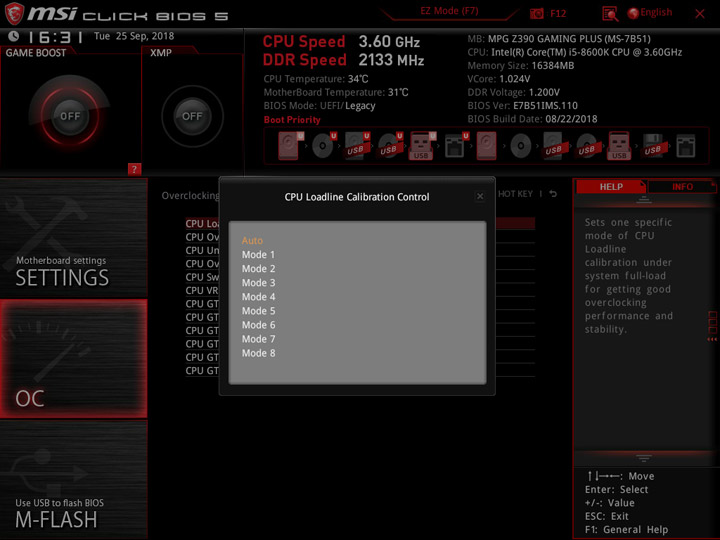The image size is (720, 540).
Task: Open the BIOS search magnifier icon
Action: pos(610,13)
